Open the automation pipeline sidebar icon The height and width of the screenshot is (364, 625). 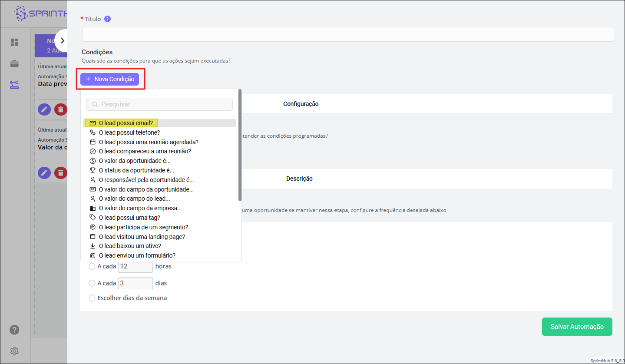(14, 85)
